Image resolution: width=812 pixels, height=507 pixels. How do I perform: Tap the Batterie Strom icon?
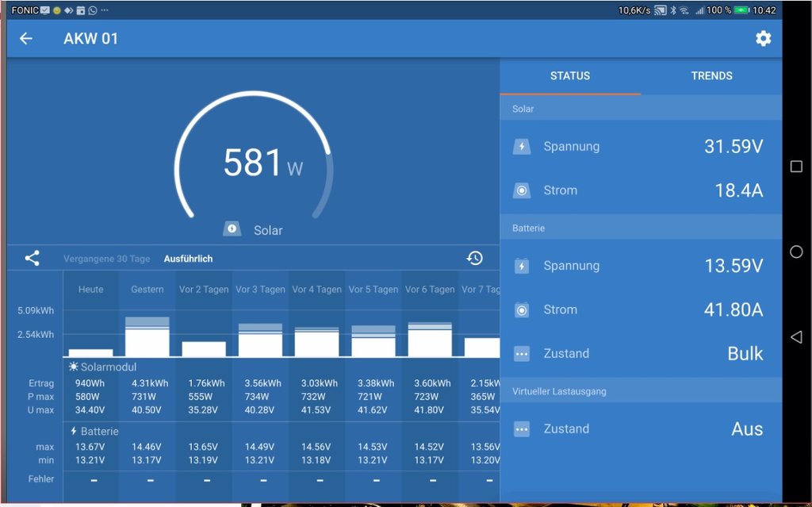pyautogui.click(x=521, y=310)
